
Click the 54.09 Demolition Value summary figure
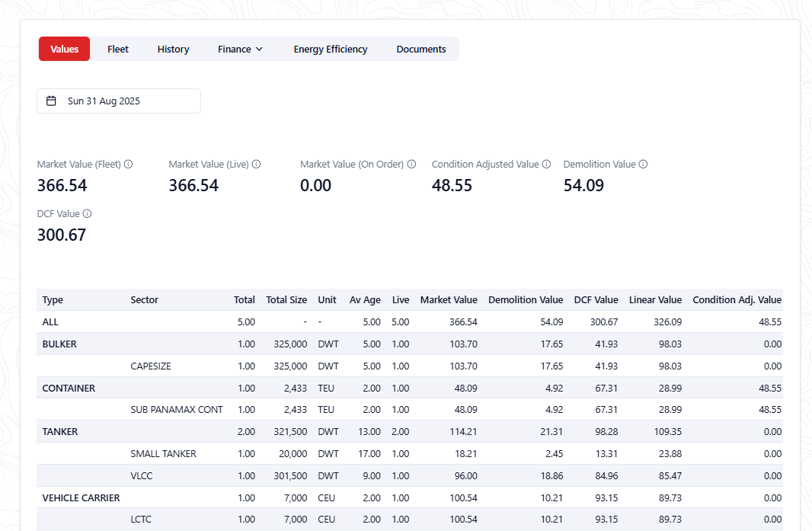(583, 185)
